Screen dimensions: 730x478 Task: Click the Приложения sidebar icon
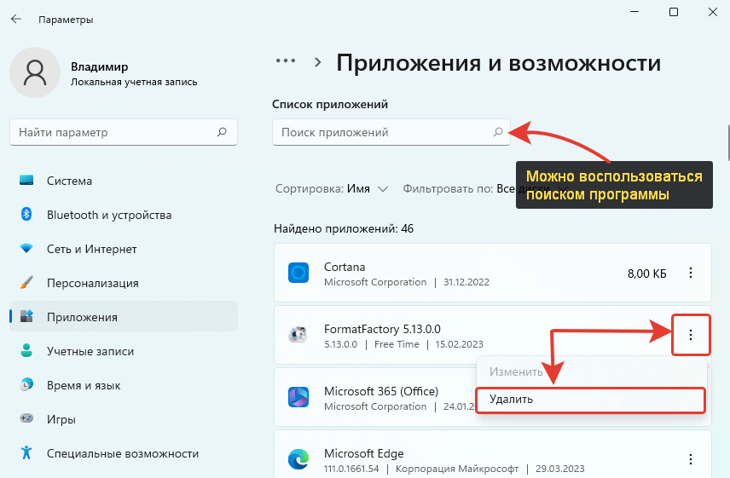(x=27, y=316)
